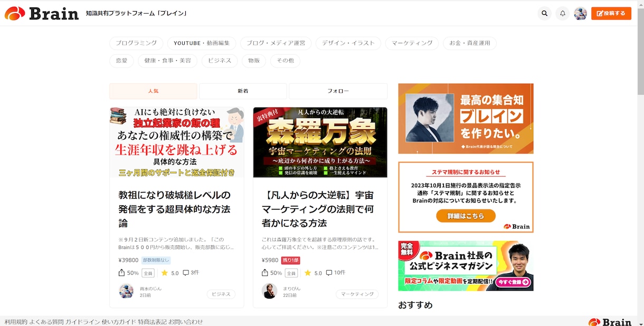This screenshot has width=644, height=326.
Task: Open search with the magnifier icon
Action: coord(544,13)
